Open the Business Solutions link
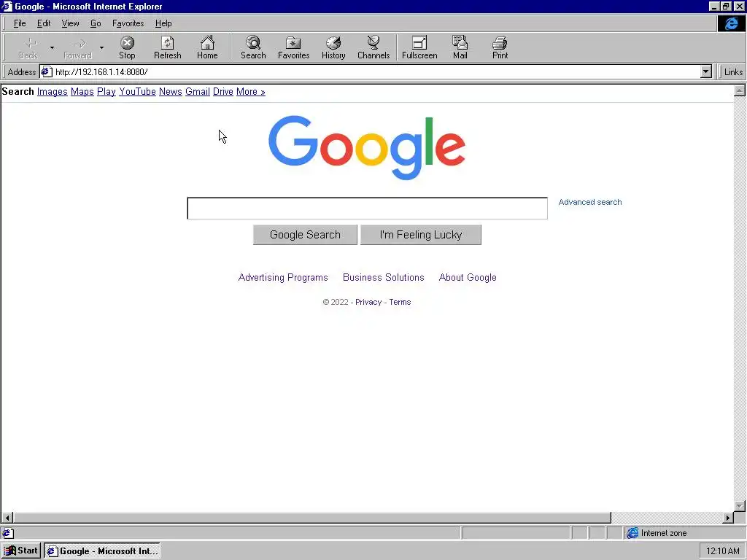This screenshot has height=560, width=747. [x=384, y=277]
